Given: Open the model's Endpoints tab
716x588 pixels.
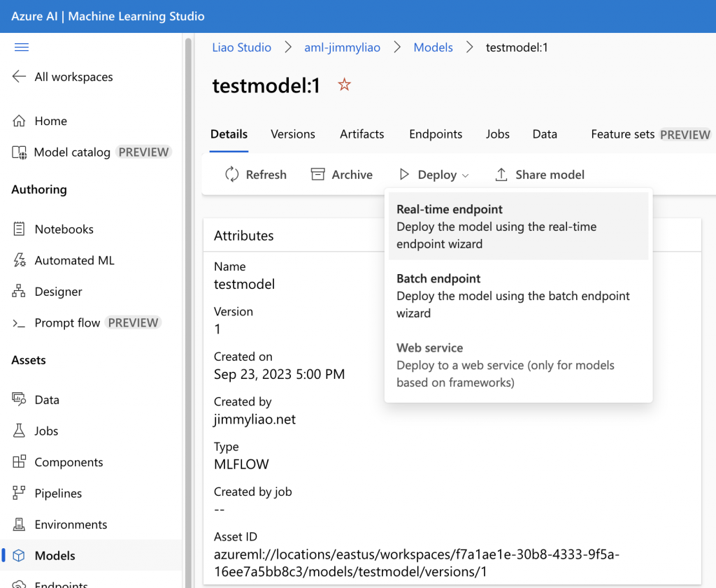Looking at the screenshot, I should (436, 134).
